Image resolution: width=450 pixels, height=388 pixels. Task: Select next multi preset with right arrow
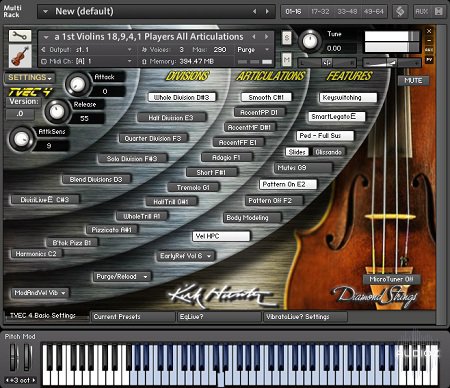pos(267,12)
